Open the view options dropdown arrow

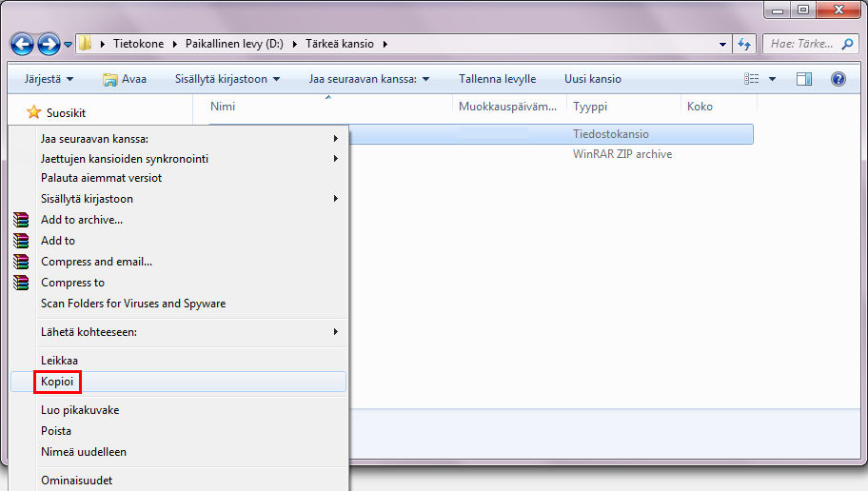pyautogui.click(x=772, y=79)
